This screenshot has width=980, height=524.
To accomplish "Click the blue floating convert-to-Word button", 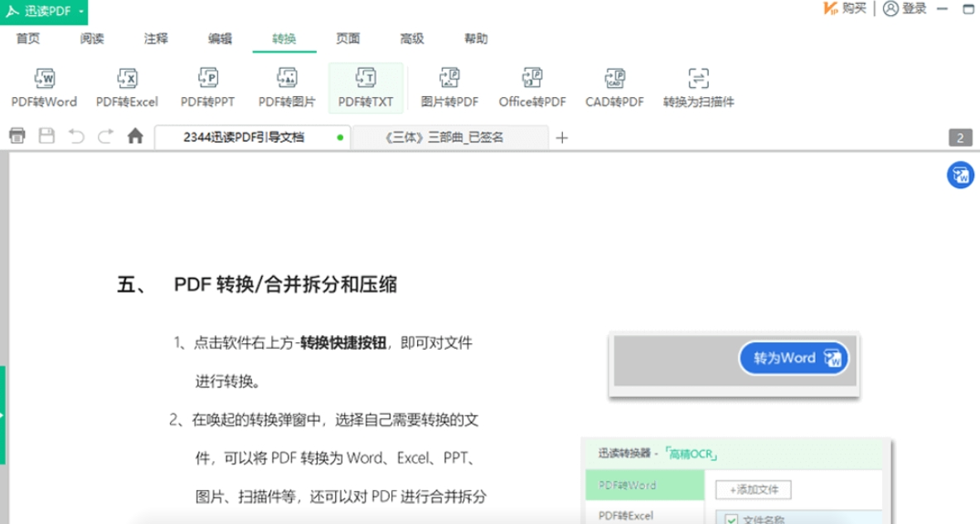I will click(960, 175).
